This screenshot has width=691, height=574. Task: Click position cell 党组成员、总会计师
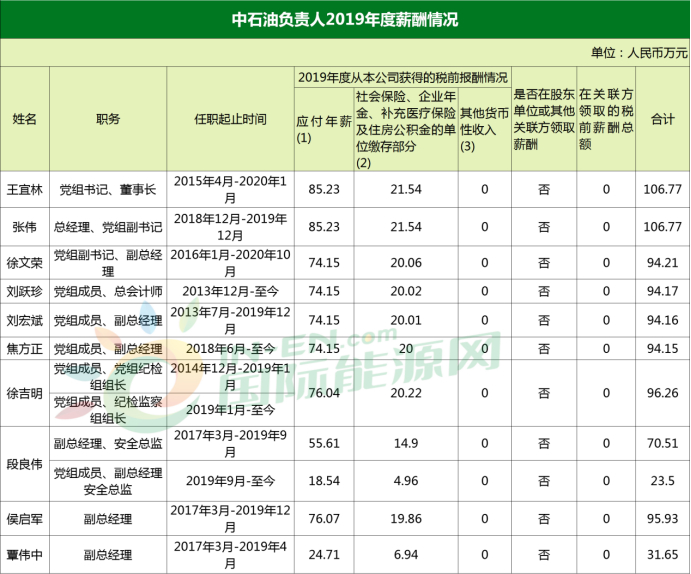(x=108, y=291)
